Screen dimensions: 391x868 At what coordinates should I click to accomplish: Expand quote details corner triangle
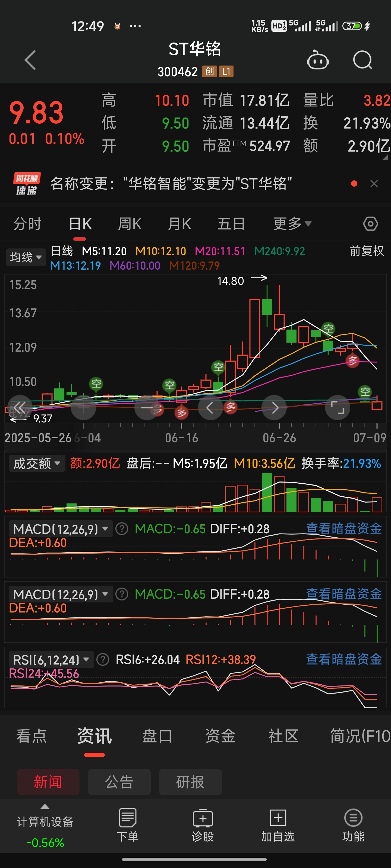(x=385, y=157)
